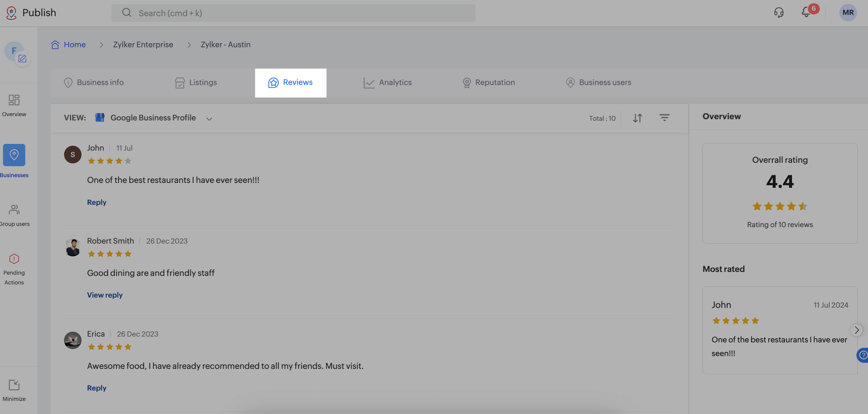Open Businesses in the sidebar

tap(14, 161)
